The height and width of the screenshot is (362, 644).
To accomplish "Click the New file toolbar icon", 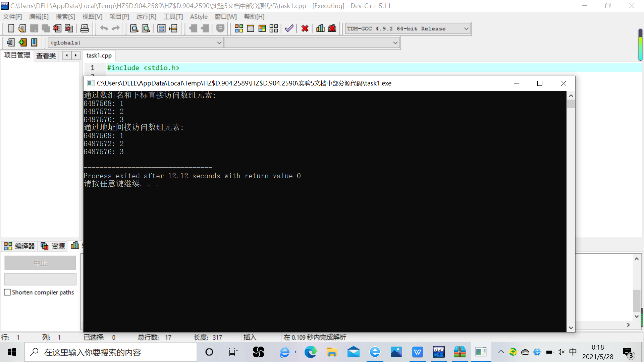I will [11, 28].
